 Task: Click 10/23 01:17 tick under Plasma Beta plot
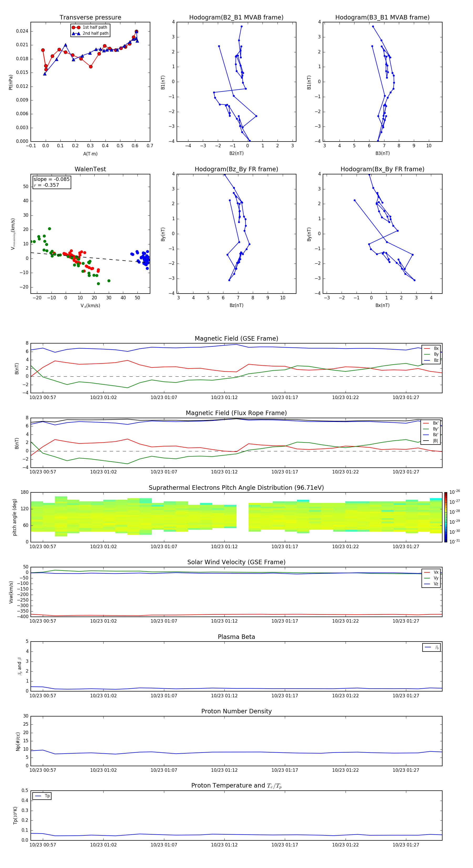[285, 696]
